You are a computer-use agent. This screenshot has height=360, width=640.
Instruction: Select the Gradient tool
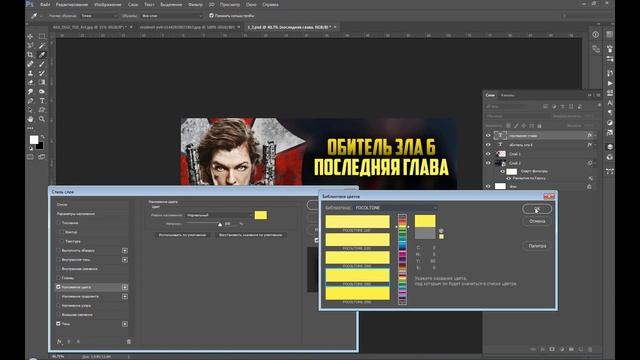(x=42, y=82)
